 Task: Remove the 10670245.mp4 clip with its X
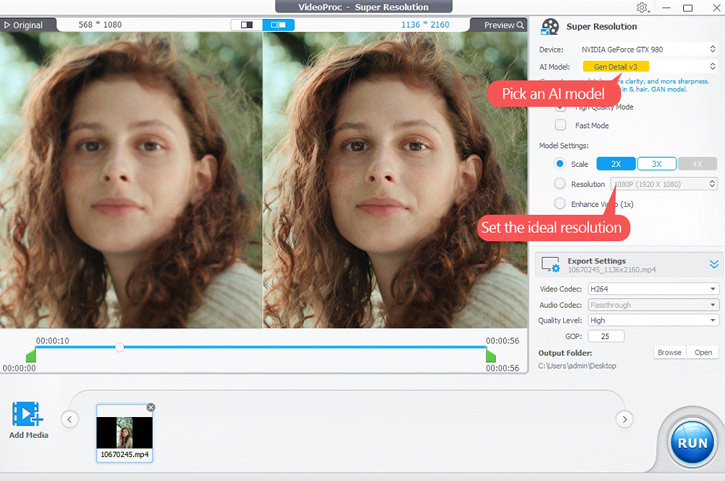point(151,407)
